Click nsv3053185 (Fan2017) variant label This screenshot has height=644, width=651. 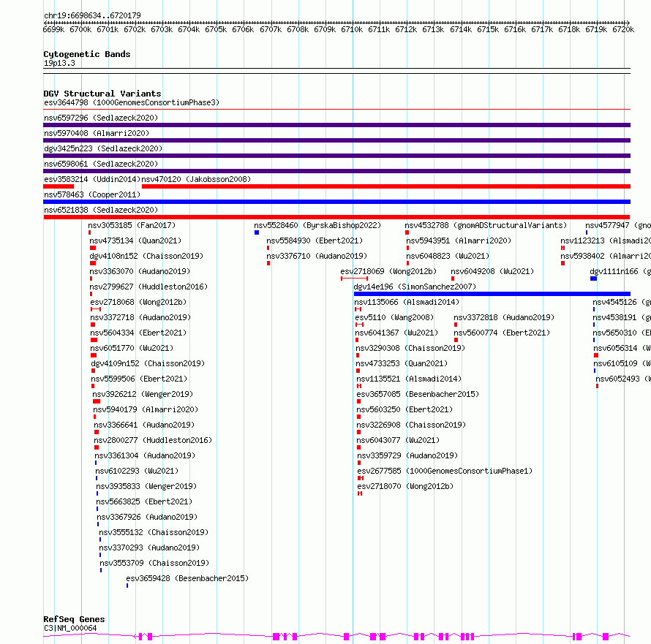coord(132,225)
